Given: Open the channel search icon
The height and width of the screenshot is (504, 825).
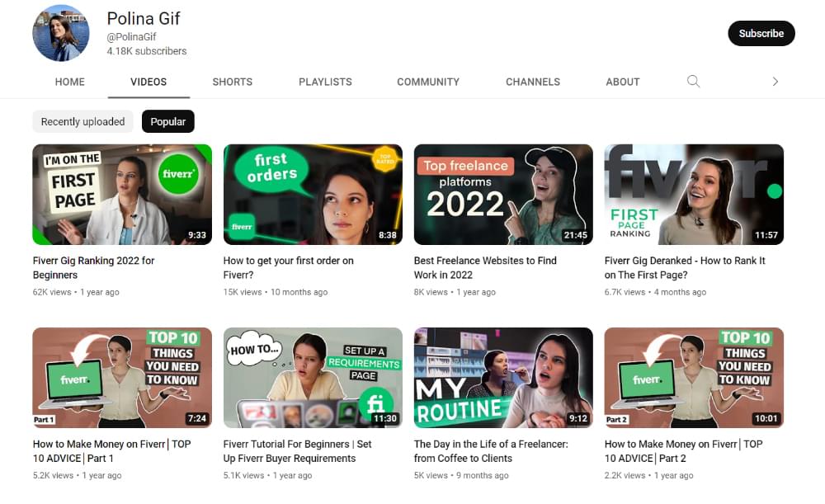Looking at the screenshot, I should (693, 82).
